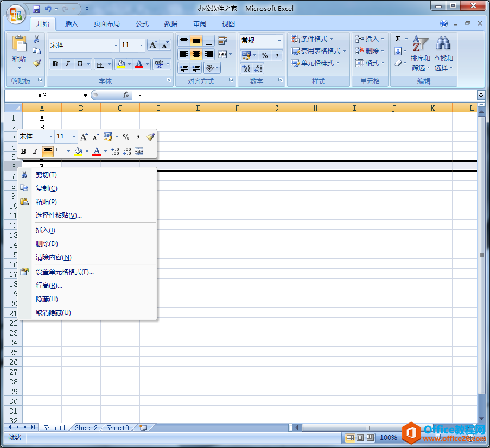Click 格式 button in cells group
Viewport: 490px width, 448px height.
tap(370, 63)
